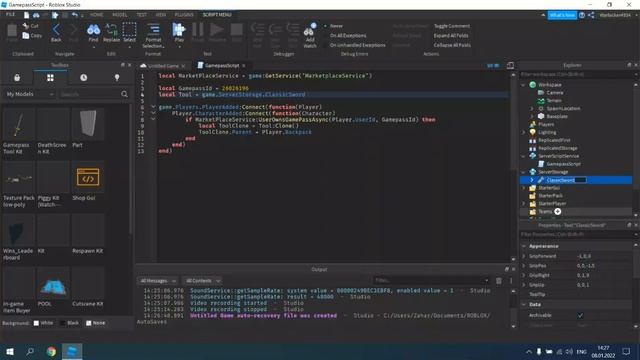Switch to the PLUGINS ribbon tab
The height and width of the screenshot is (360, 640).
tap(184, 15)
